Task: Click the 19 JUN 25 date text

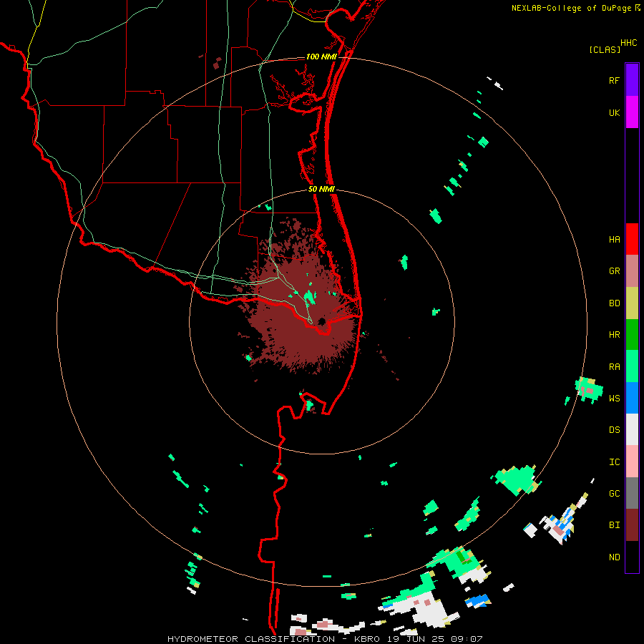Action: point(416,639)
